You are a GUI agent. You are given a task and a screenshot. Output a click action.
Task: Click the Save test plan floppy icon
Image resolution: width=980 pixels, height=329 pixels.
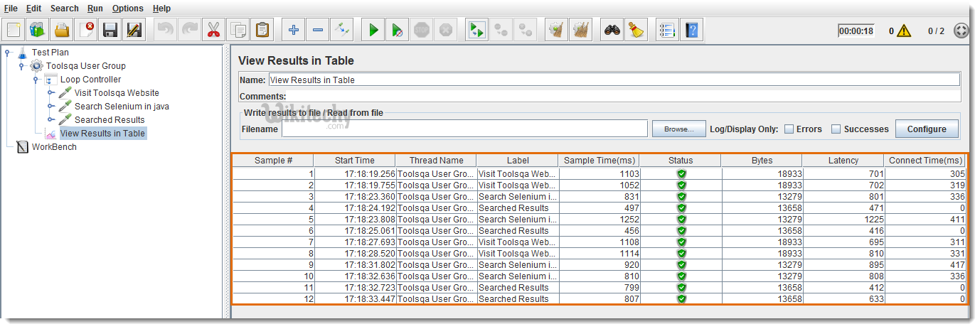click(x=110, y=30)
